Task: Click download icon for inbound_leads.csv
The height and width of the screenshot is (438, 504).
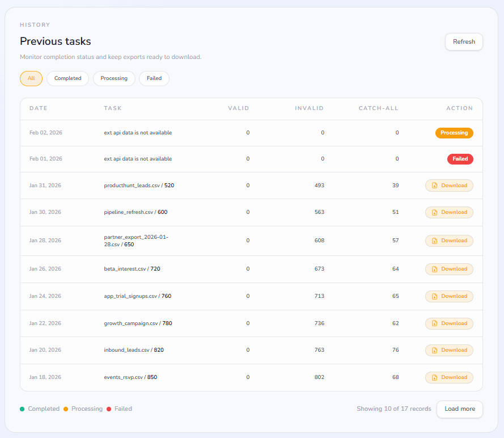Action: pos(435,350)
